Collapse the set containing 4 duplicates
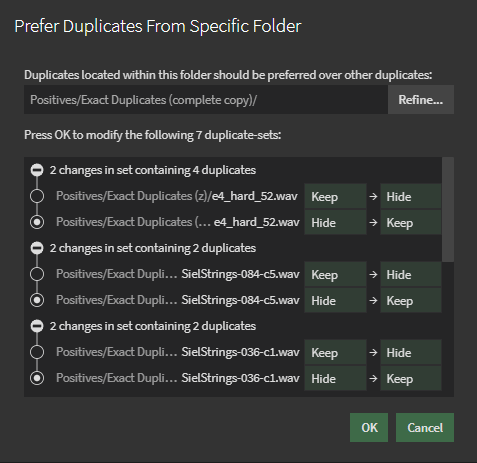 (x=37, y=170)
